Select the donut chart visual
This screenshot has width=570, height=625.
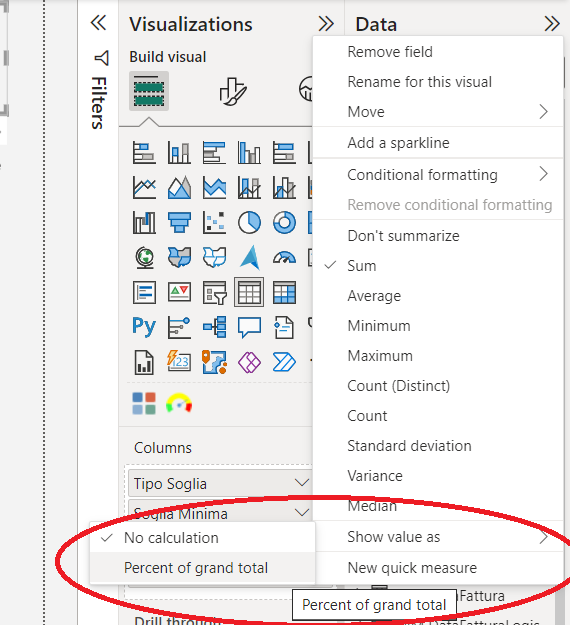coord(284,222)
